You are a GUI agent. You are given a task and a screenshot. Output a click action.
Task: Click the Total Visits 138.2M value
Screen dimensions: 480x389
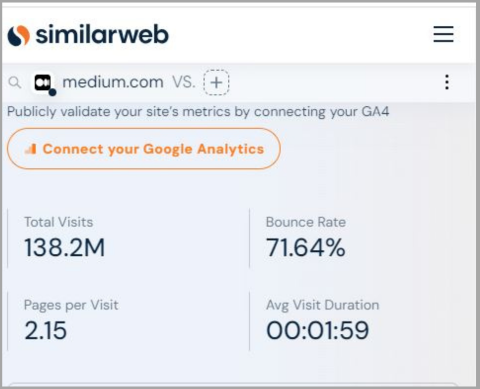[x=65, y=248]
